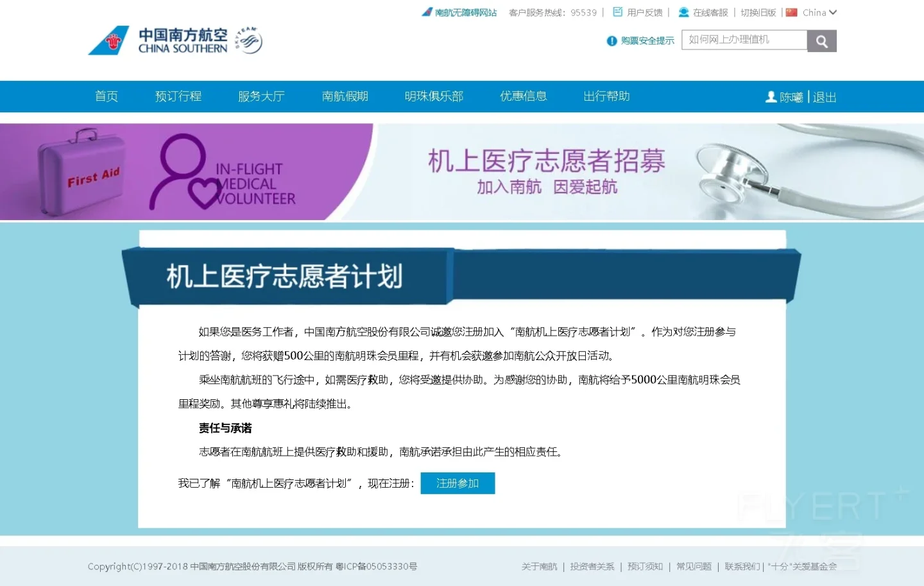Open the 明珠俱乐部 menu
924x586 pixels.
click(x=434, y=96)
